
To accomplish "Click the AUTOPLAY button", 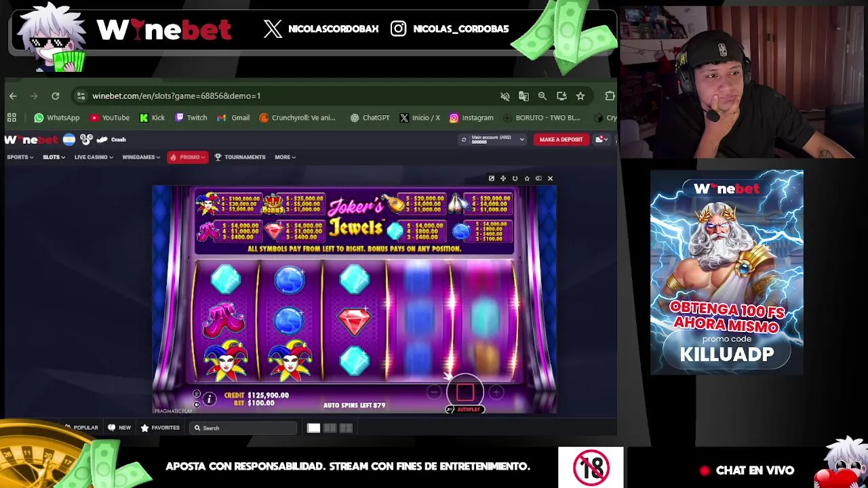I will point(465,409).
